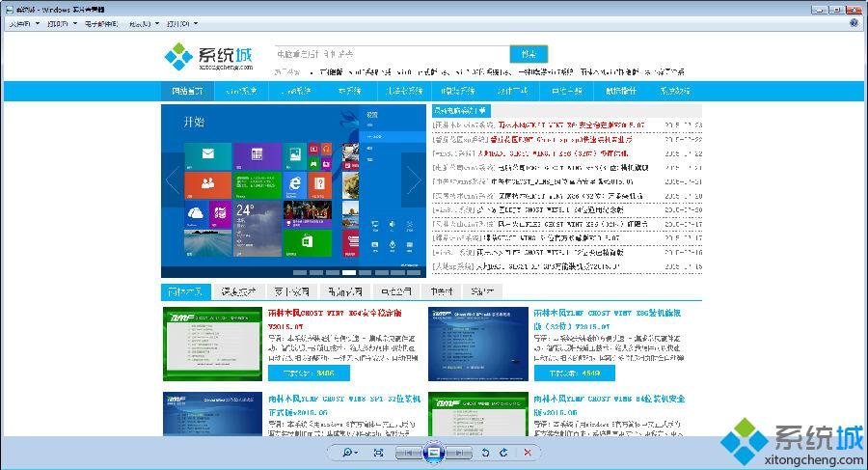This screenshot has height=470, width=868.
Task: Click the blue search button beside the search box
Action: coord(529,54)
